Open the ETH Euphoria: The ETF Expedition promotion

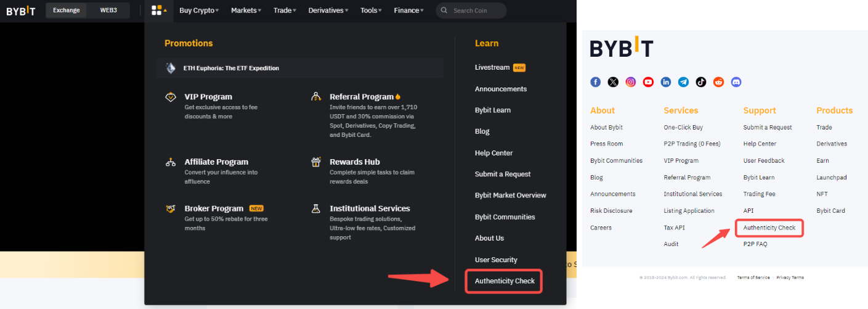pos(300,68)
